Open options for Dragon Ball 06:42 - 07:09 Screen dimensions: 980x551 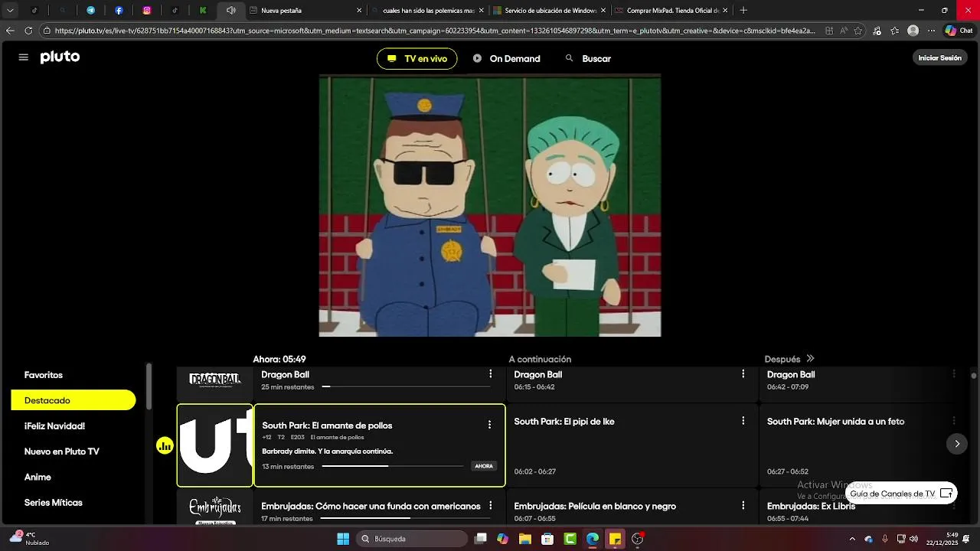click(x=954, y=374)
